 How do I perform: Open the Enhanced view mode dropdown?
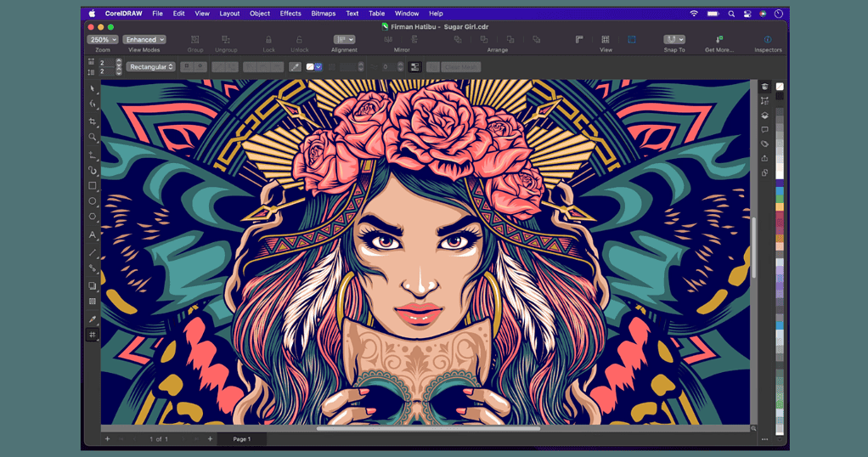144,39
